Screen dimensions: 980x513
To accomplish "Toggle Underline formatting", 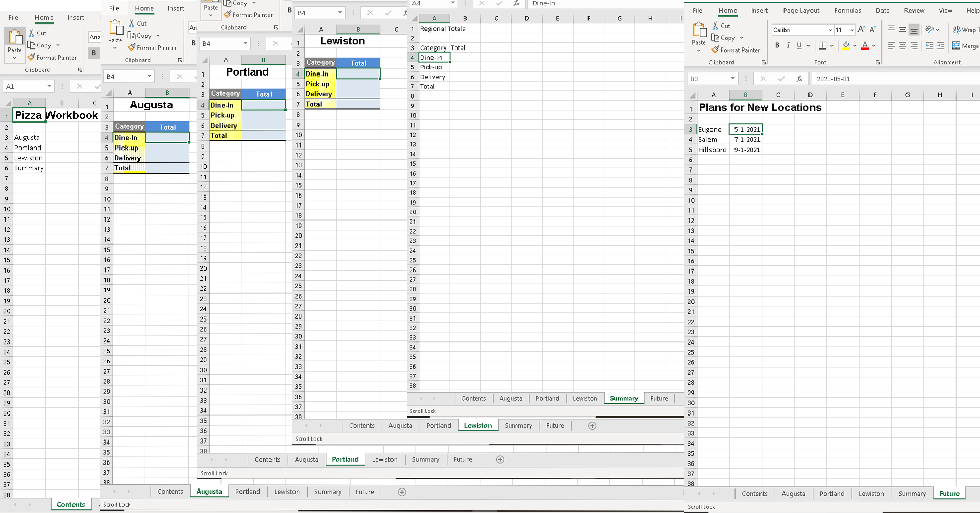I will click(799, 45).
